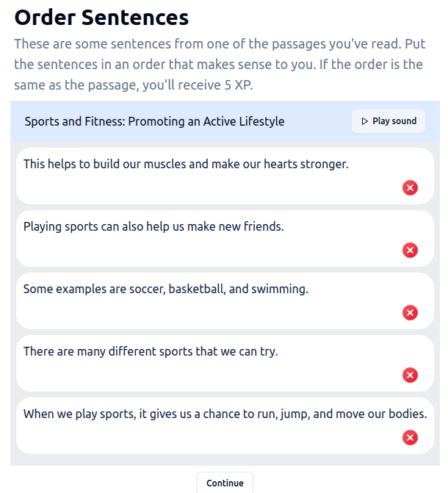Viewport: 448px width, 493px height.
Task: Click the 'Play sound' button label
Action: pyautogui.click(x=394, y=121)
